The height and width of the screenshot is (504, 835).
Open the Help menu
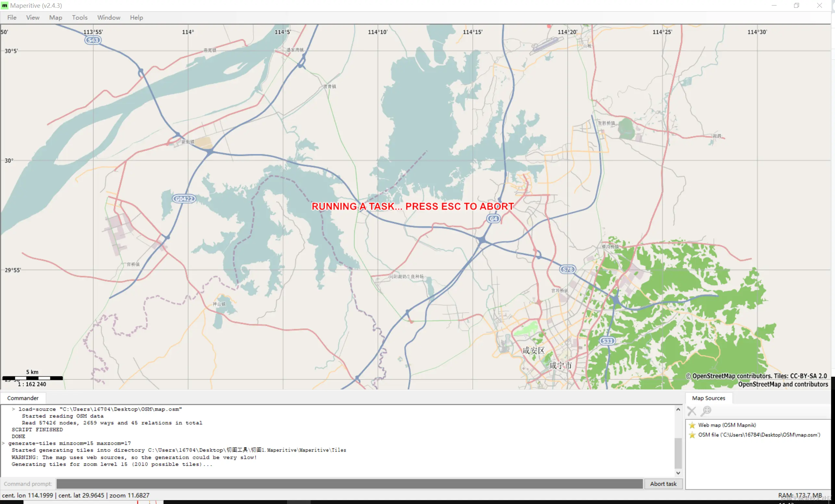pos(136,18)
